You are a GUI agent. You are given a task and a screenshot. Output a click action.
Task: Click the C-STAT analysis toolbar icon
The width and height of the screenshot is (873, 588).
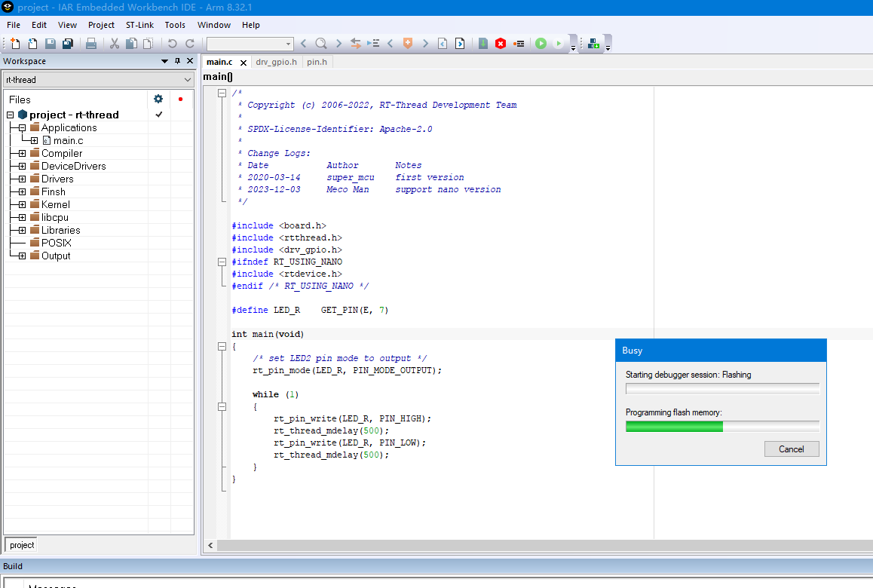pos(593,44)
